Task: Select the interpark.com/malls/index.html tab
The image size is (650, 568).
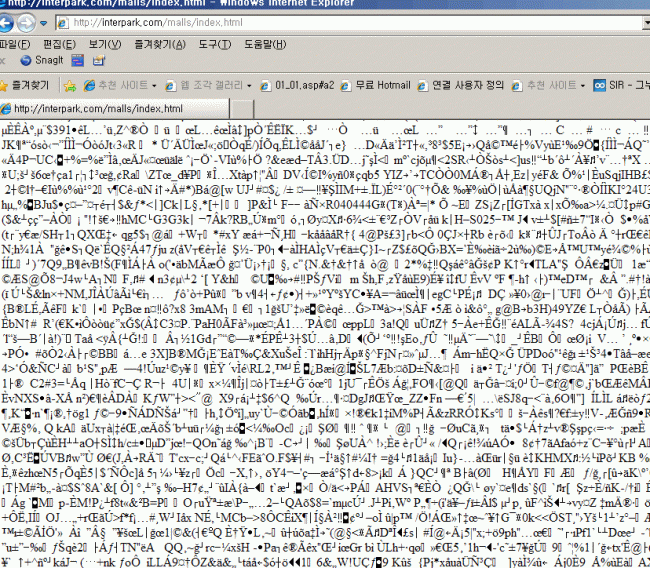Action: (114, 109)
